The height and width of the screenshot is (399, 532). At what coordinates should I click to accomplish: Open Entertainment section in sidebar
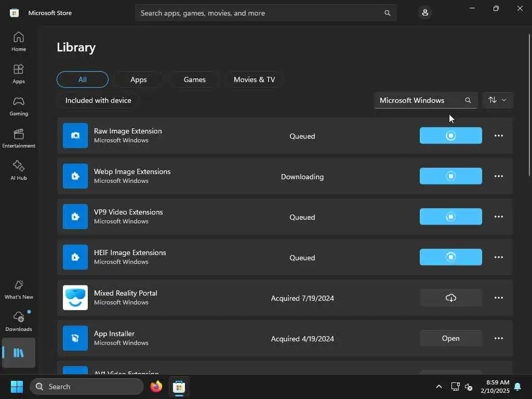[x=19, y=138]
